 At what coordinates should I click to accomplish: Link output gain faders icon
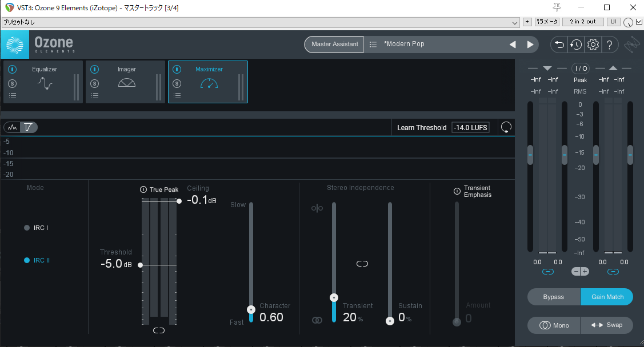[613, 272]
